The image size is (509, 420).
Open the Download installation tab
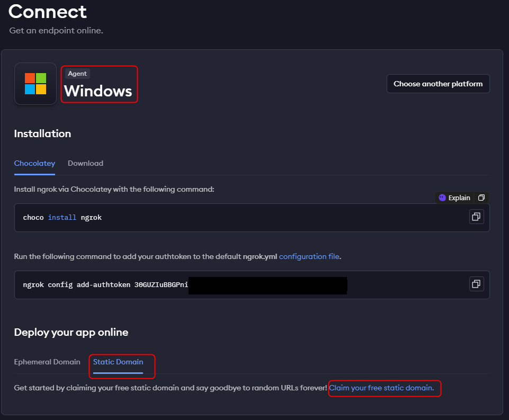coord(85,163)
